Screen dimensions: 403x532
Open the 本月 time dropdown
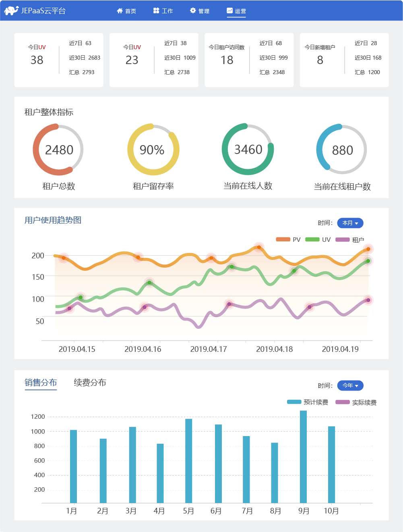(350, 223)
